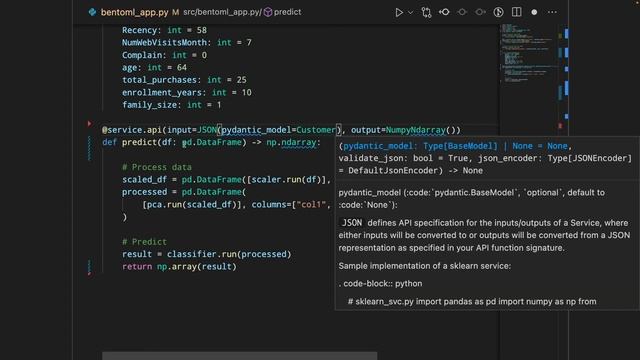The width and height of the screenshot is (640, 360).
Task: Click the horizontal scrollbar at editor bottom
Action: [x=240, y=356]
